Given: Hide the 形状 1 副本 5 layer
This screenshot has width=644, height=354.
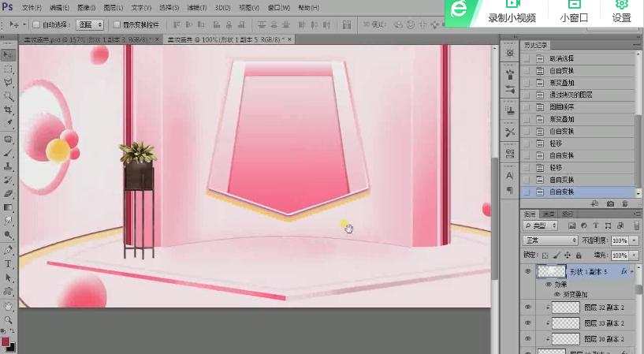Looking at the screenshot, I should click(528, 271).
